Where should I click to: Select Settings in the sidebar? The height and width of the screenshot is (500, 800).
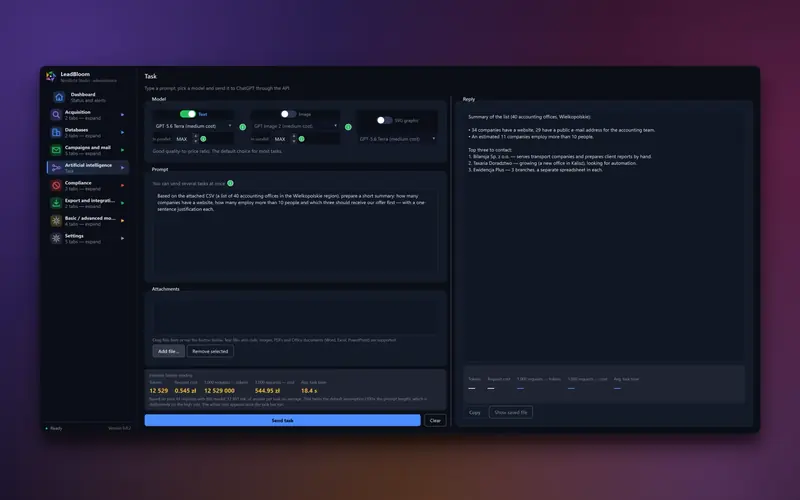coord(88,238)
